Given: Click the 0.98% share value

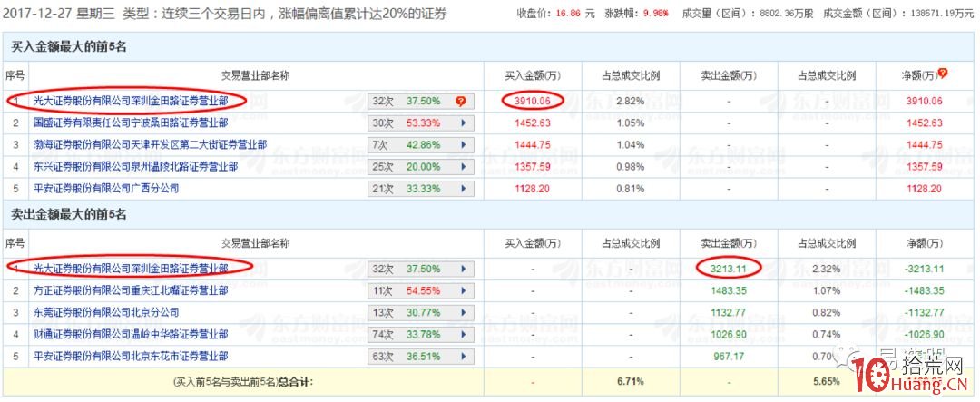Looking at the screenshot, I should [630, 166].
